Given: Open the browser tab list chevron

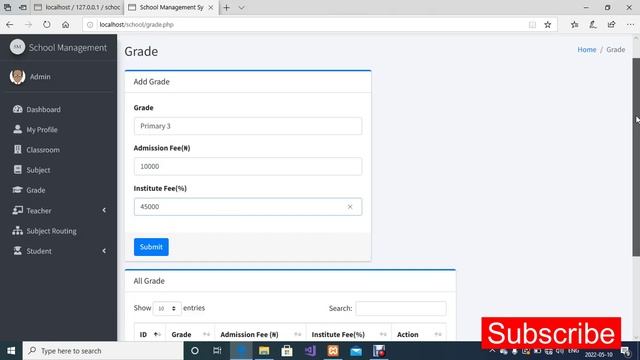Looking at the screenshot, I should point(241,7).
